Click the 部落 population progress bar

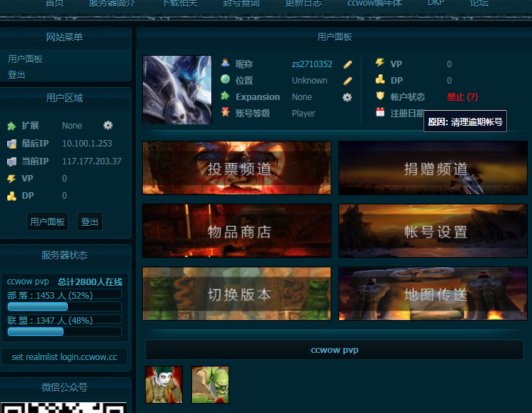click(x=64, y=307)
